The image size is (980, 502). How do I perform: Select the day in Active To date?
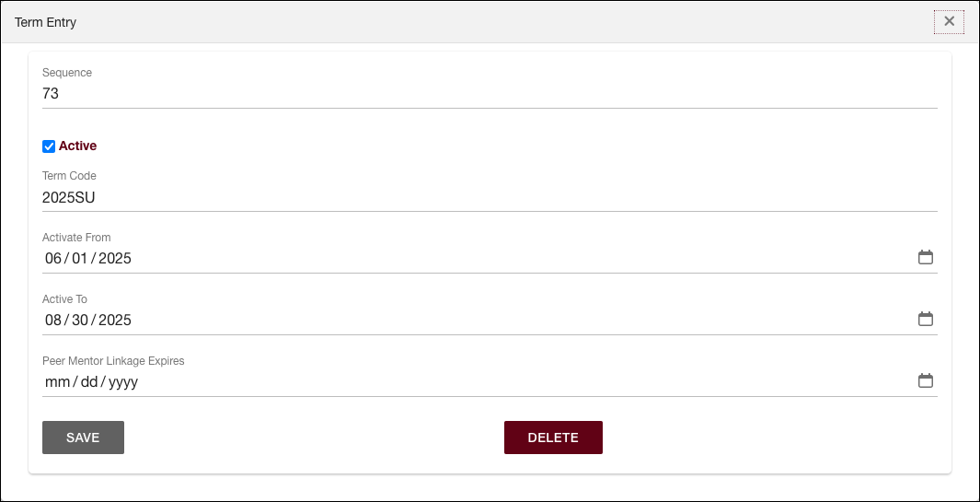(79, 321)
